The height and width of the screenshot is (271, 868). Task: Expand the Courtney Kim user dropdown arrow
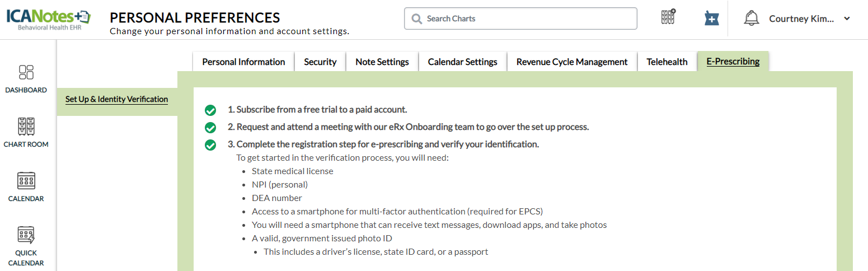point(847,18)
